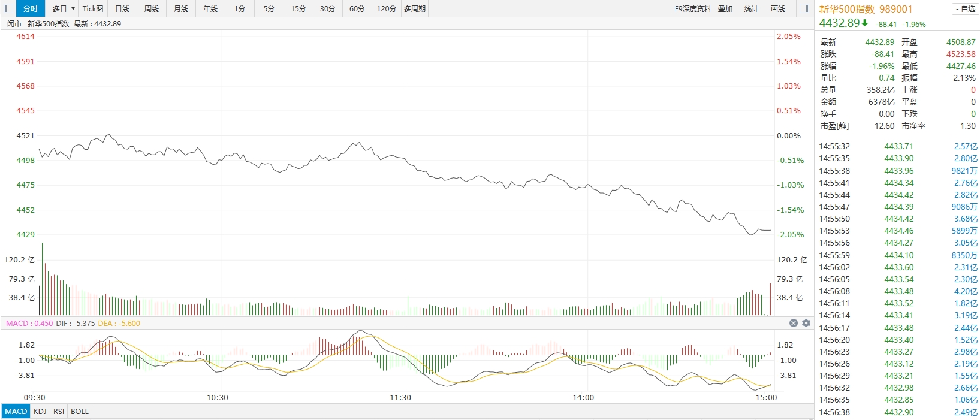Select the 5分 interval tab
The image size is (980, 420).
(269, 8)
